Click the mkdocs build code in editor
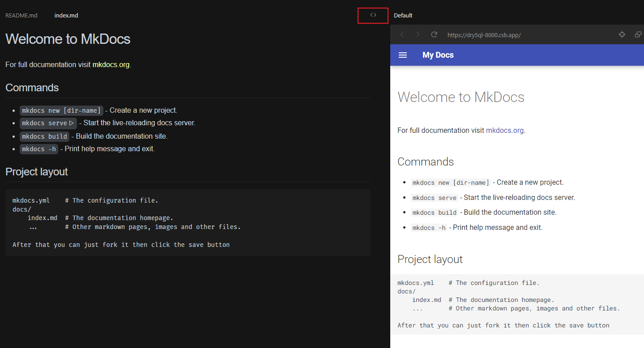The height and width of the screenshot is (348, 644). coord(45,136)
